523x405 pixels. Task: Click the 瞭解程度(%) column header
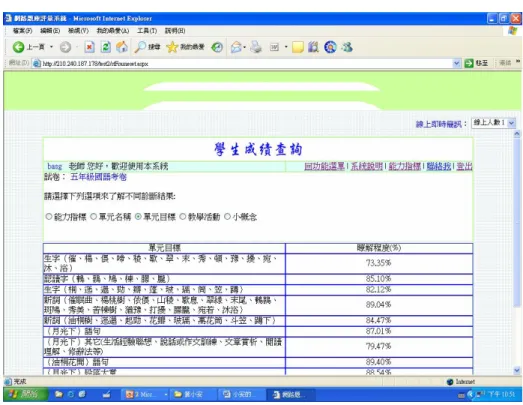tap(379, 248)
